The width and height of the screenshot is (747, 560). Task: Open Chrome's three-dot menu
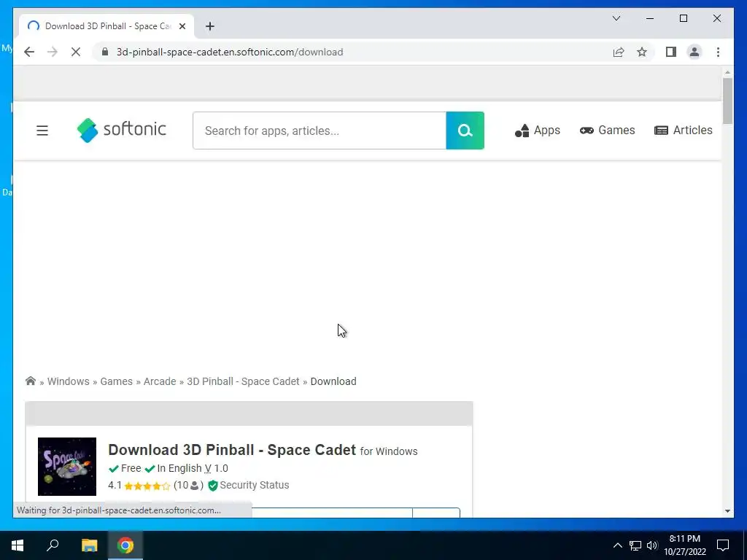tap(718, 52)
